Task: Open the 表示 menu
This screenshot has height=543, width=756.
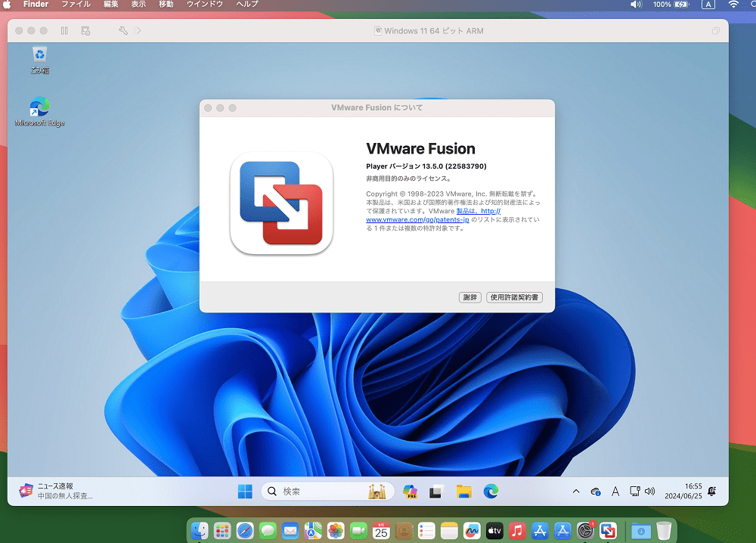Action: click(138, 5)
